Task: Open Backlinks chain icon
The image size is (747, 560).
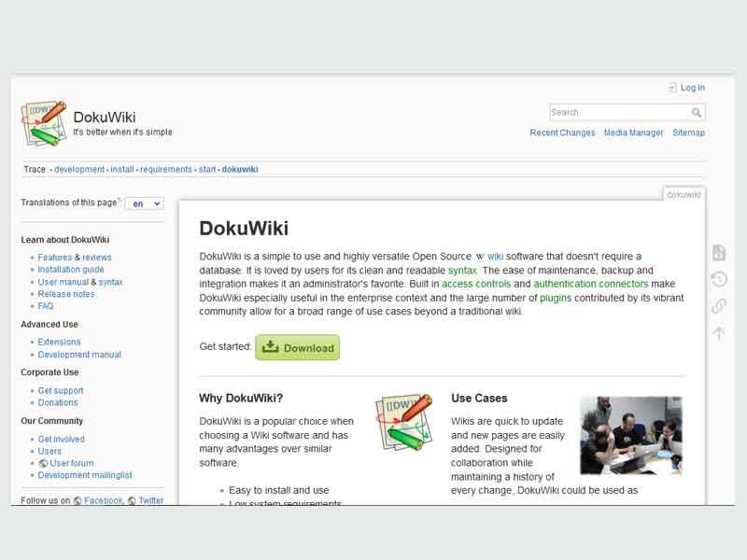Action: pyautogui.click(x=718, y=306)
